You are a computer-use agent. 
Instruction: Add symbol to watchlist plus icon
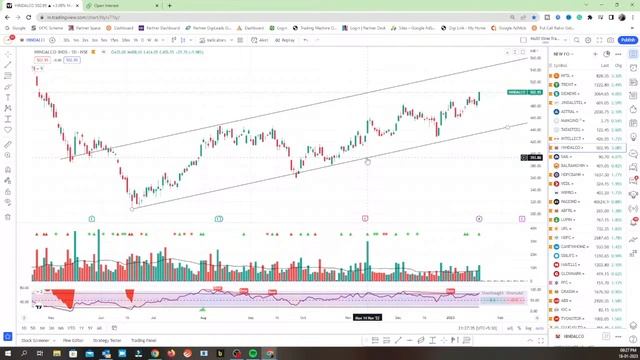(x=596, y=54)
